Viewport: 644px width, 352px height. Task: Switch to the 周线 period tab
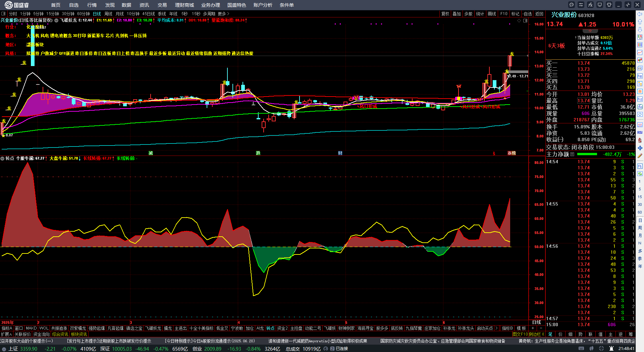[108, 14]
